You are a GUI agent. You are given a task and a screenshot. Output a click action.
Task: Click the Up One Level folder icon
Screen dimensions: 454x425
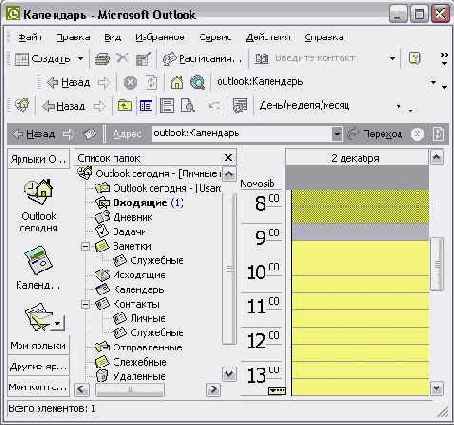click(124, 106)
